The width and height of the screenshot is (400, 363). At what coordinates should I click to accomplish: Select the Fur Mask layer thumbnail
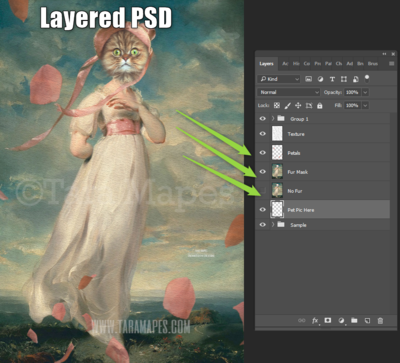pos(277,172)
